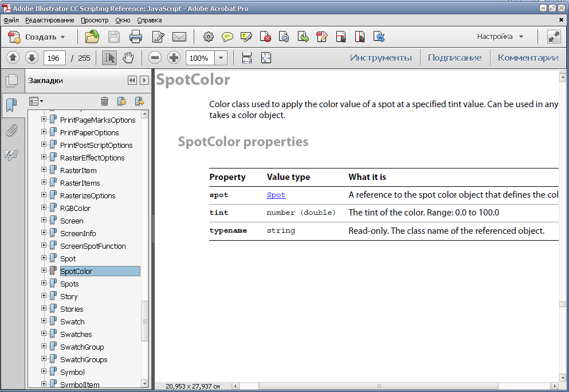Select the SwatchGroups bookmark
This screenshot has height=392, width=569.
point(84,360)
